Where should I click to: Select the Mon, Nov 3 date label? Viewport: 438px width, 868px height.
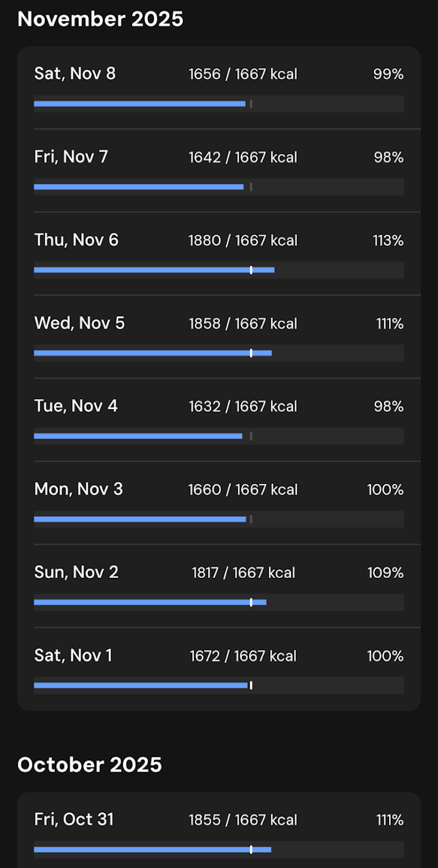pyautogui.click(x=78, y=489)
